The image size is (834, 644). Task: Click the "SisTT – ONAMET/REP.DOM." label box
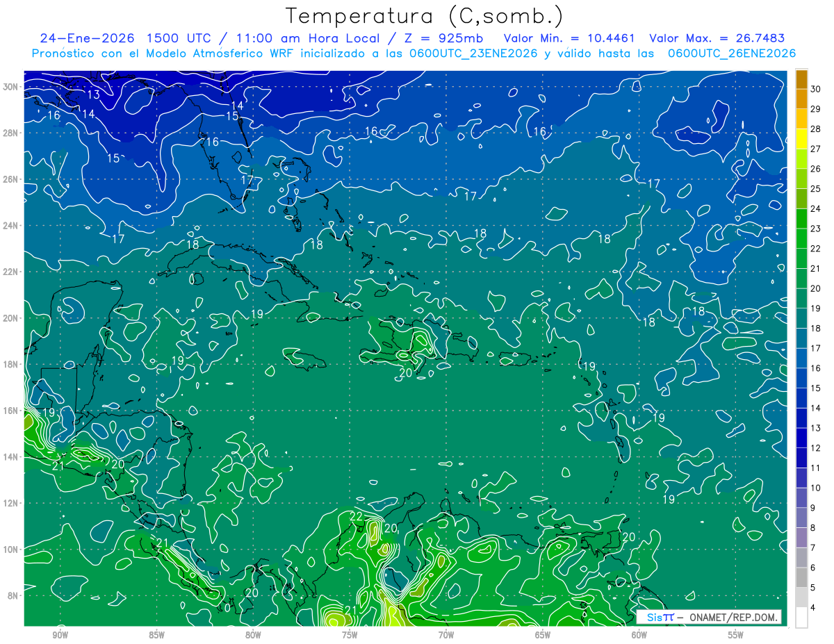pos(709,617)
